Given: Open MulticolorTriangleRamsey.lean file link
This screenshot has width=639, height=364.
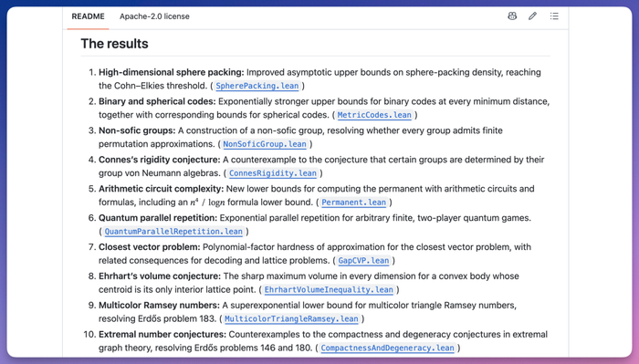Looking at the screenshot, I should point(291,318).
